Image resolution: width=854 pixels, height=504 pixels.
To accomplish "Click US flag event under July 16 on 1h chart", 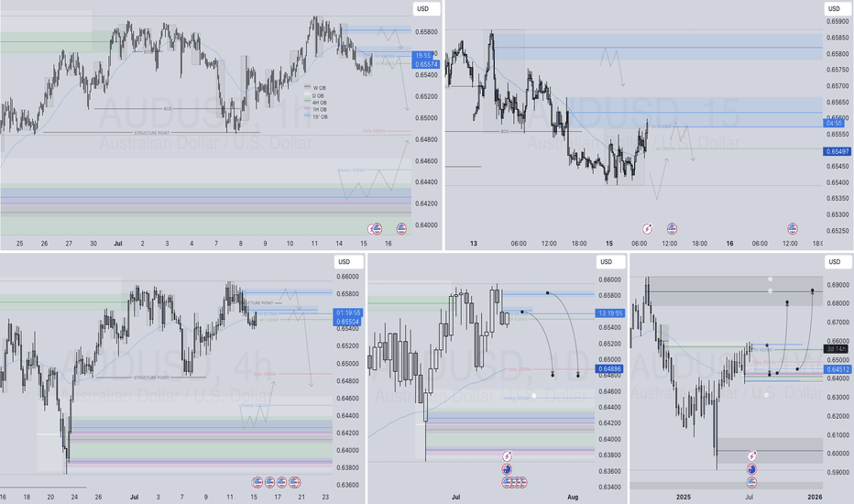I will tap(401, 229).
